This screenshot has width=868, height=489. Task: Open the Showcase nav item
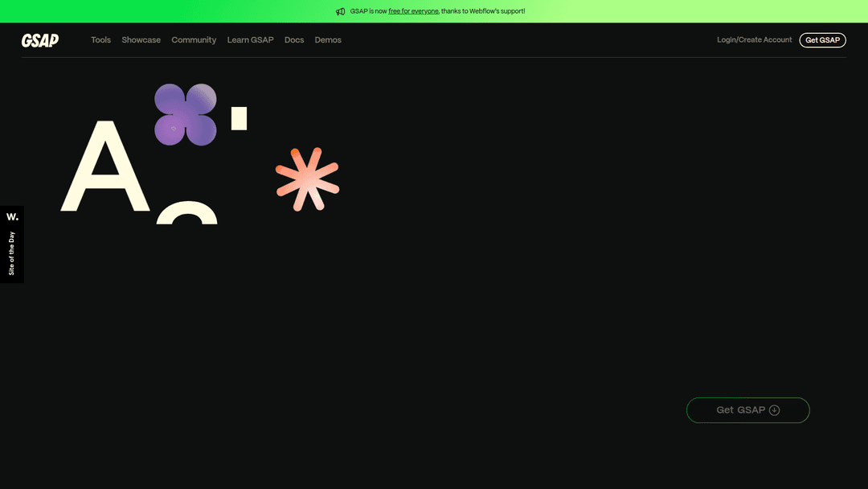tap(141, 40)
